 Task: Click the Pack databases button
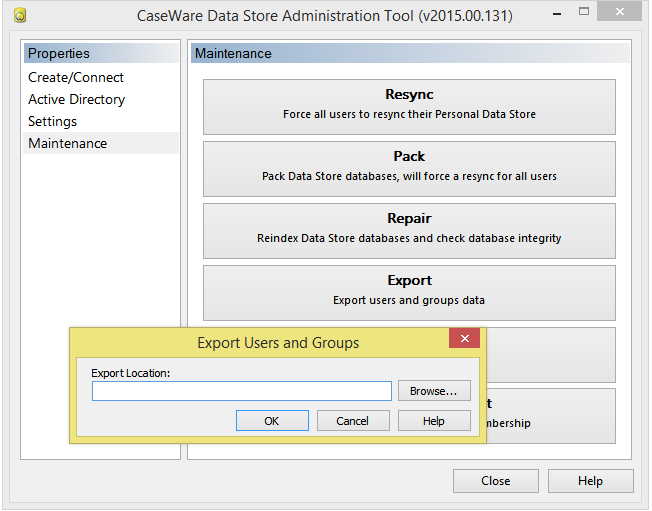(409, 169)
